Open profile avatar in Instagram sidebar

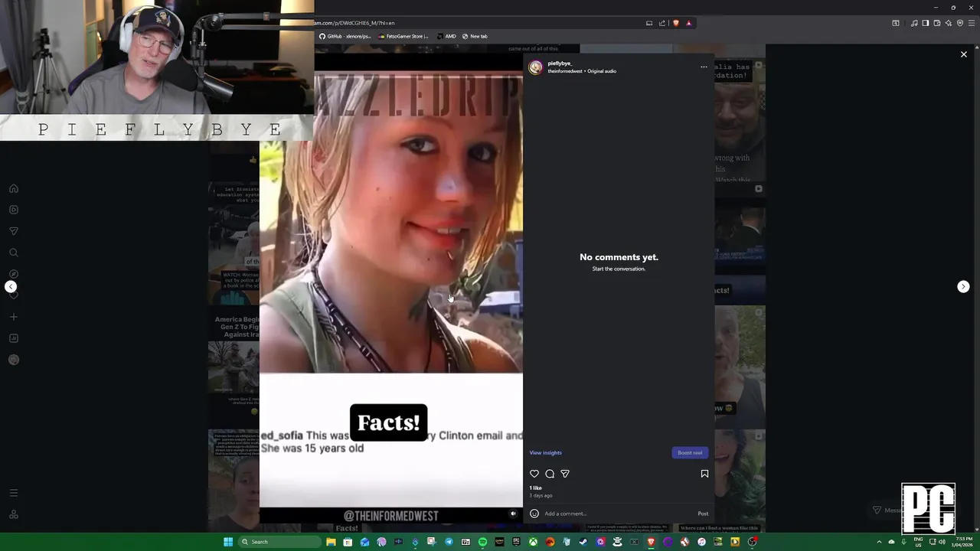(x=14, y=360)
